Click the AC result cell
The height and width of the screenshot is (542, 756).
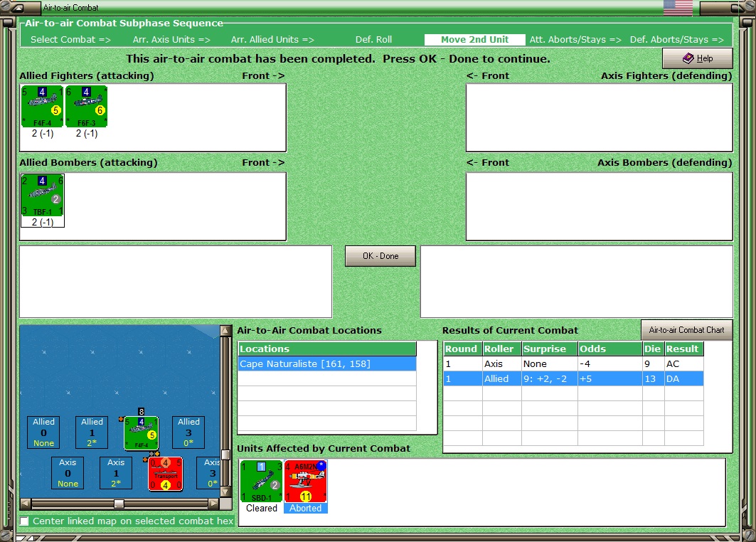click(x=683, y=363)
